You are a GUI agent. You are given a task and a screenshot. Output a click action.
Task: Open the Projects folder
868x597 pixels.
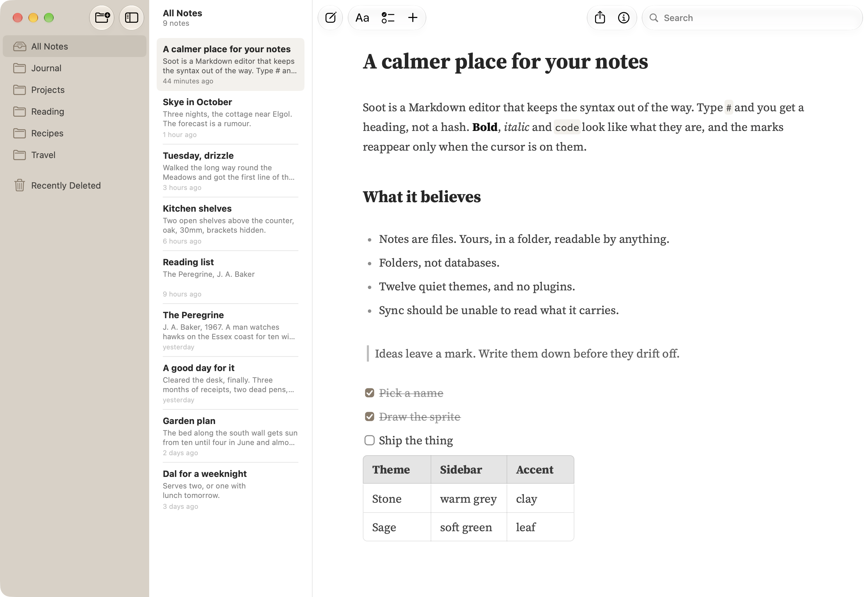pyautogui.click(x=74, y=90)
